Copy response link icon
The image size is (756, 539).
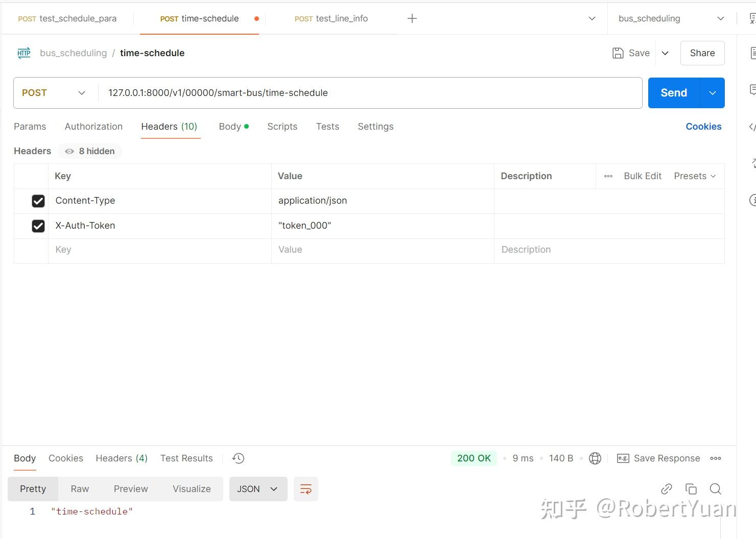667,489
